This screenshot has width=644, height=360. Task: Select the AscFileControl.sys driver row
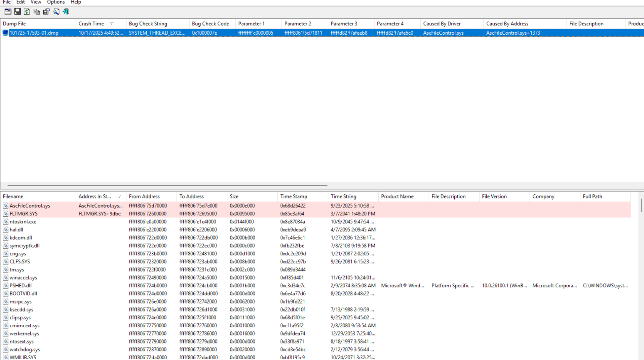click(30, 206)
